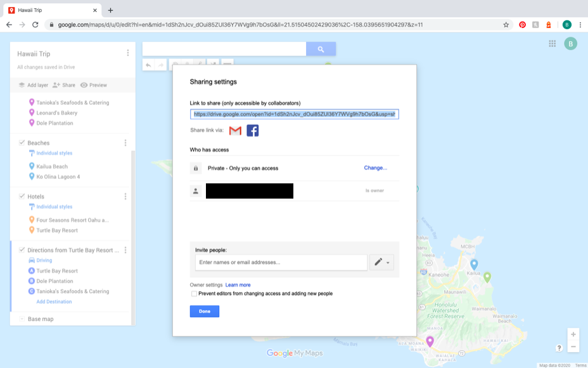This screenshot has height=368, width=588.
Task: Select Kailua Beach in Beaches layer
Action: 52,166
